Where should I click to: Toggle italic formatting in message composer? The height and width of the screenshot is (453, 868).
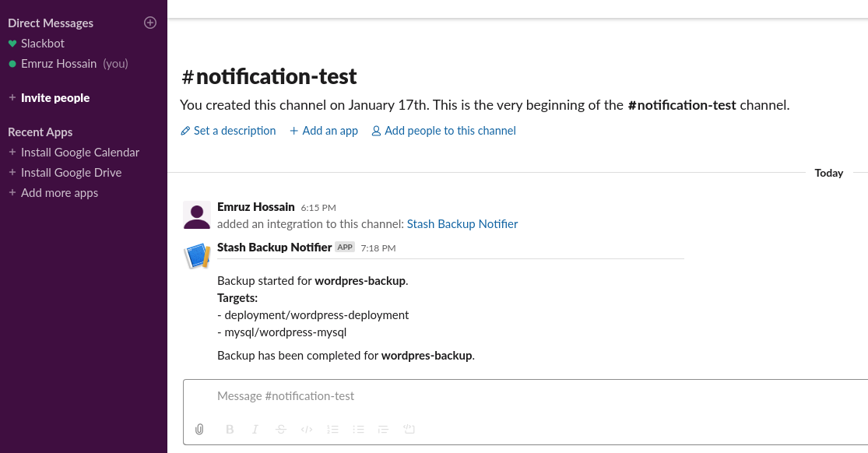pos(255,429)
